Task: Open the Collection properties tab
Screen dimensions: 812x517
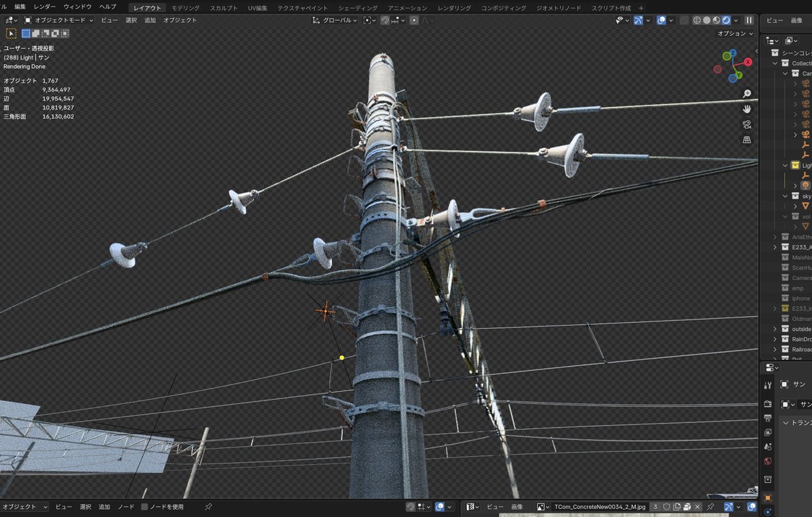Action: pos(767,480)
